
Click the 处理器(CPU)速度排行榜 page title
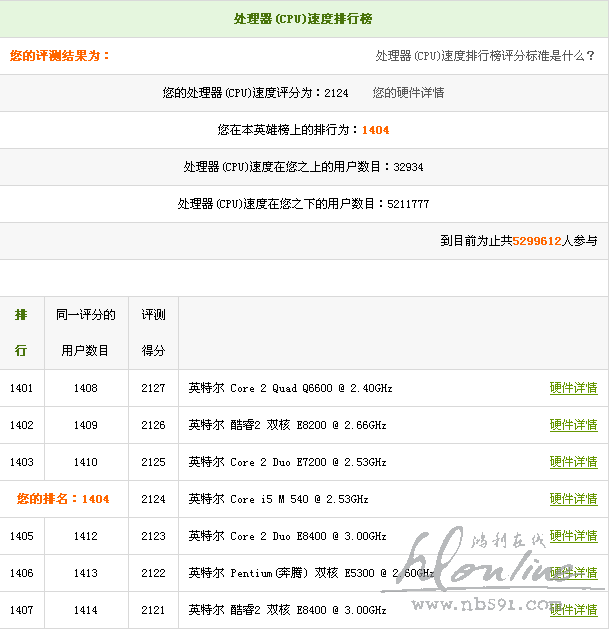tap(304, 19)
